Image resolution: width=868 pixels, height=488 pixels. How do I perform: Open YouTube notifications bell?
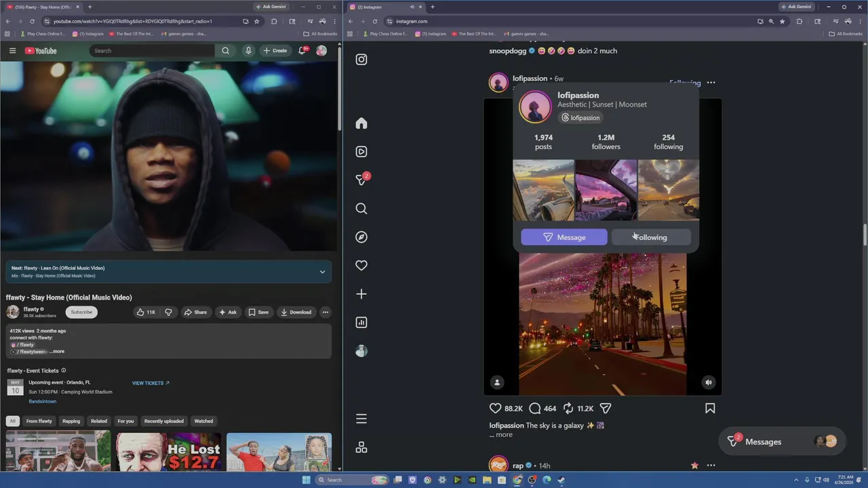pos(302,51)
